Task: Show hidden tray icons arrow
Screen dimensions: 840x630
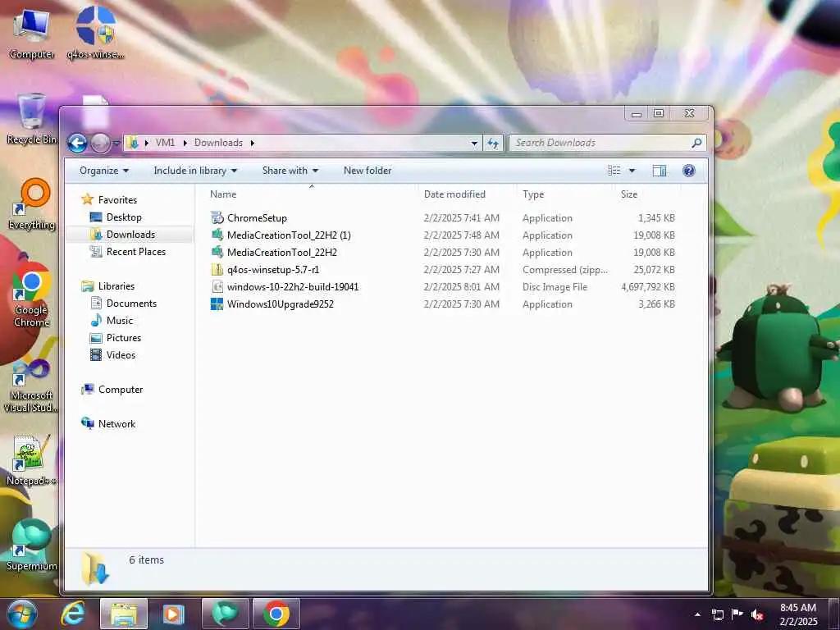Action: point(697,614)
